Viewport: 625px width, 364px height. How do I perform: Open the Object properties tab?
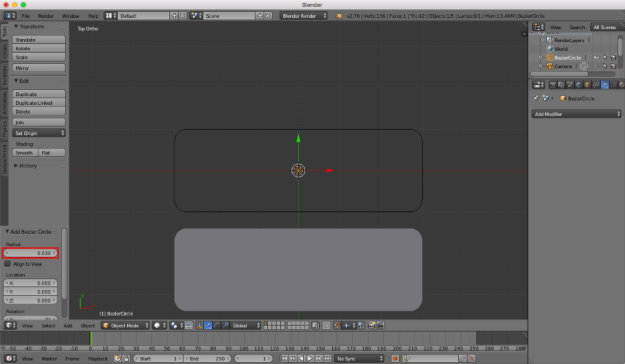coord(587,84)
